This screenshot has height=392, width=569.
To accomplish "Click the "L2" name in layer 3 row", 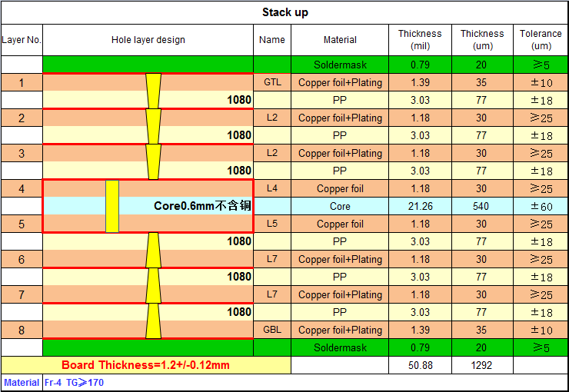I will pos(272,153).
